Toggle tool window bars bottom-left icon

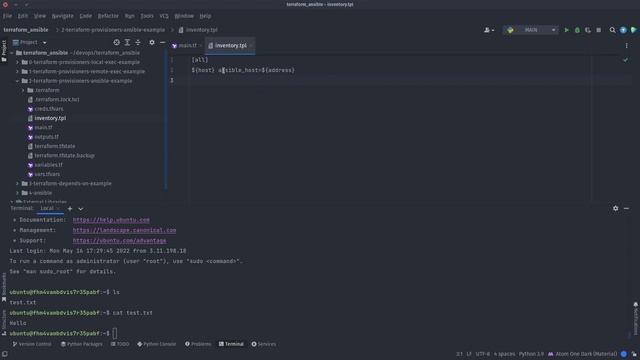[4, 354]
